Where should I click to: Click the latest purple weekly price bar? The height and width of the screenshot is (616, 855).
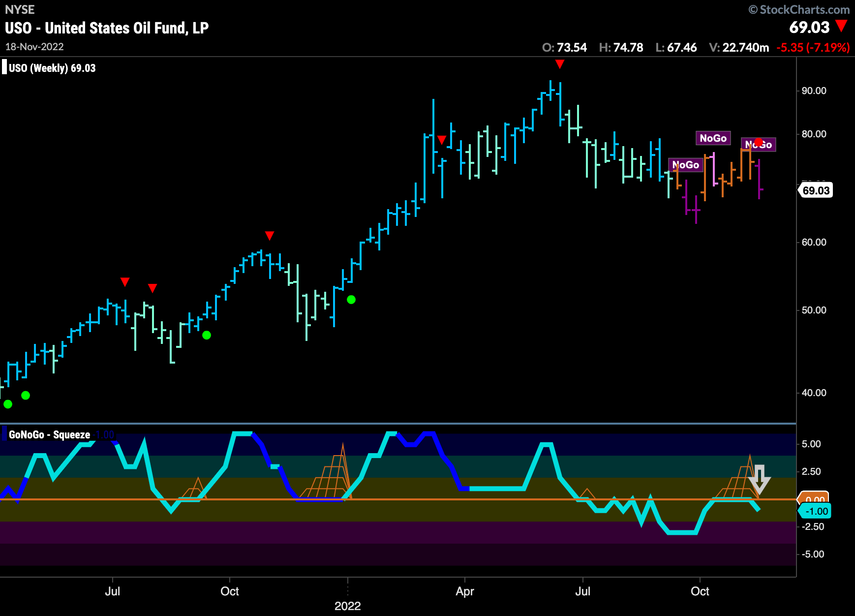click(x=759, y=179)
